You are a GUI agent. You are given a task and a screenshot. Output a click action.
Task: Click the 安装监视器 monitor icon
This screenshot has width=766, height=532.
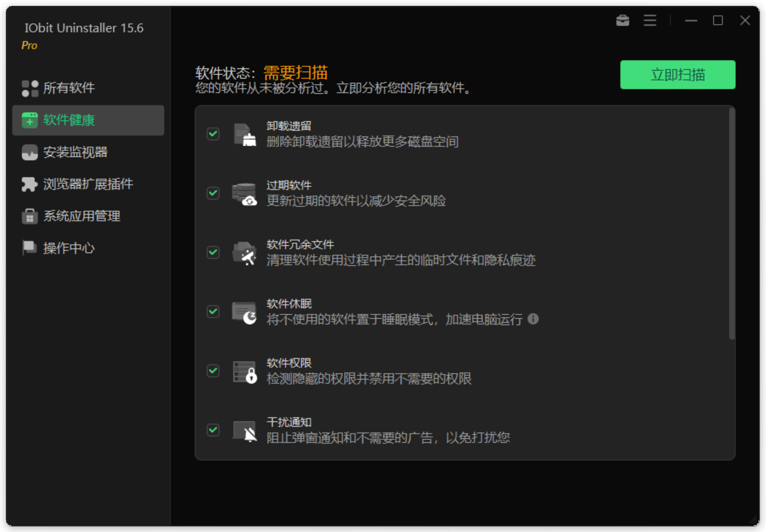pos(30,153)
